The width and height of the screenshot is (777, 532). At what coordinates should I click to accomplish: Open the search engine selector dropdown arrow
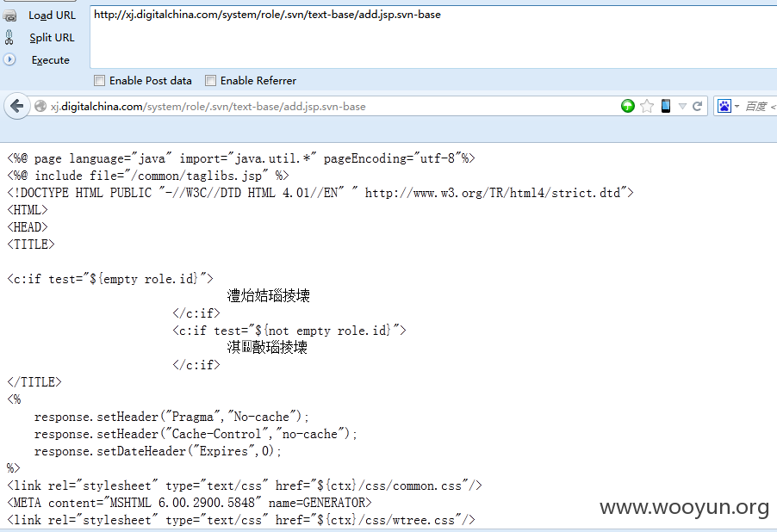click(737, 107)
